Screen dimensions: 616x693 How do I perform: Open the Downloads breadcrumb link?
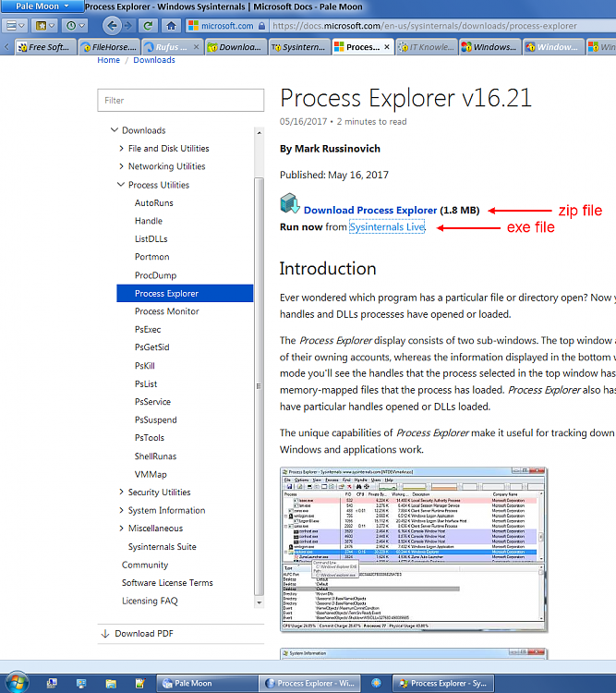coord(154,60)
